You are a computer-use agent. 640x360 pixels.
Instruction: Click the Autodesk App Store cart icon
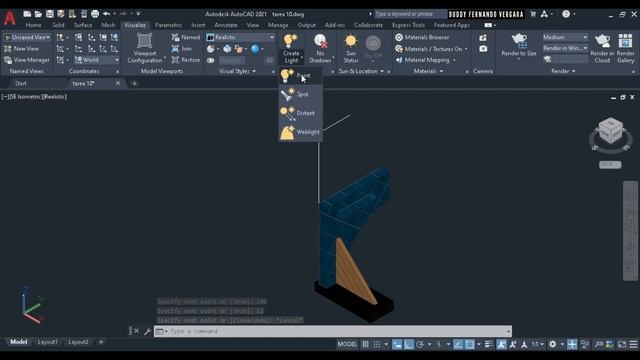coord(533,14)
